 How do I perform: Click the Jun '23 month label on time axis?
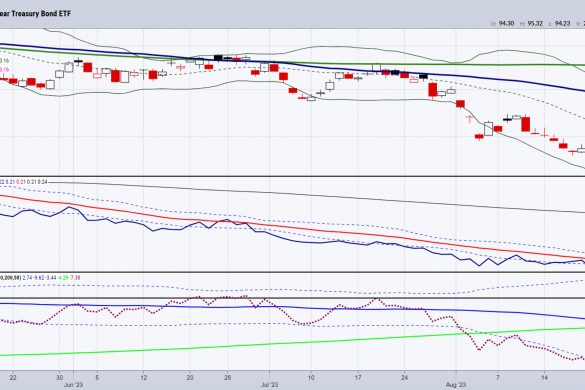(73, 385)
